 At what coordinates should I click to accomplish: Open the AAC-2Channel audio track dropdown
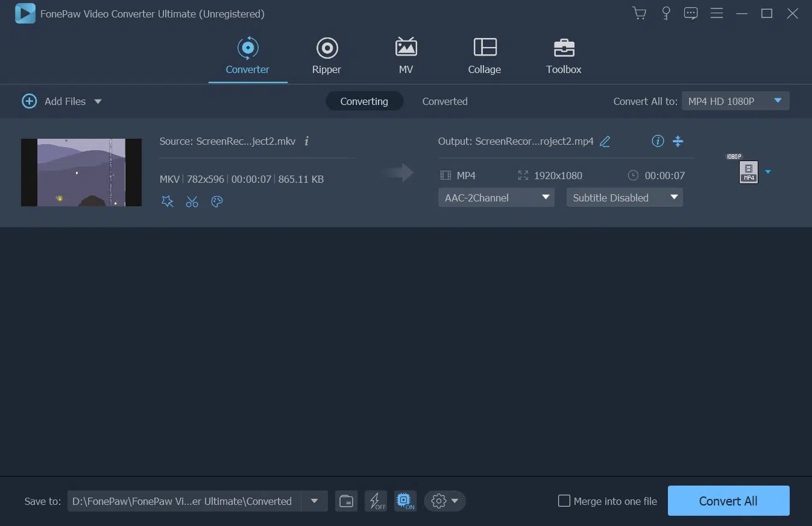(x=496, y=197)
